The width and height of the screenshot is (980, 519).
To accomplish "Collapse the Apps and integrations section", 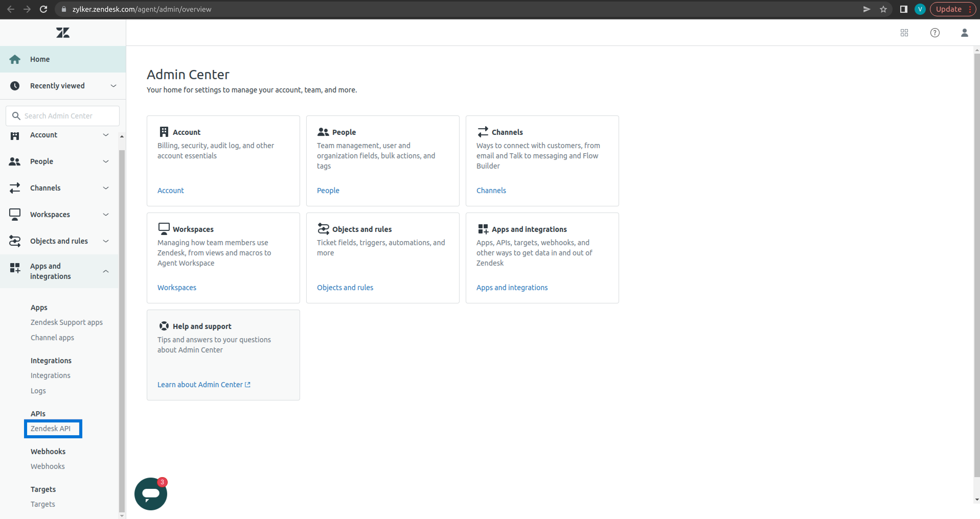I will click(x=106, y=271).
